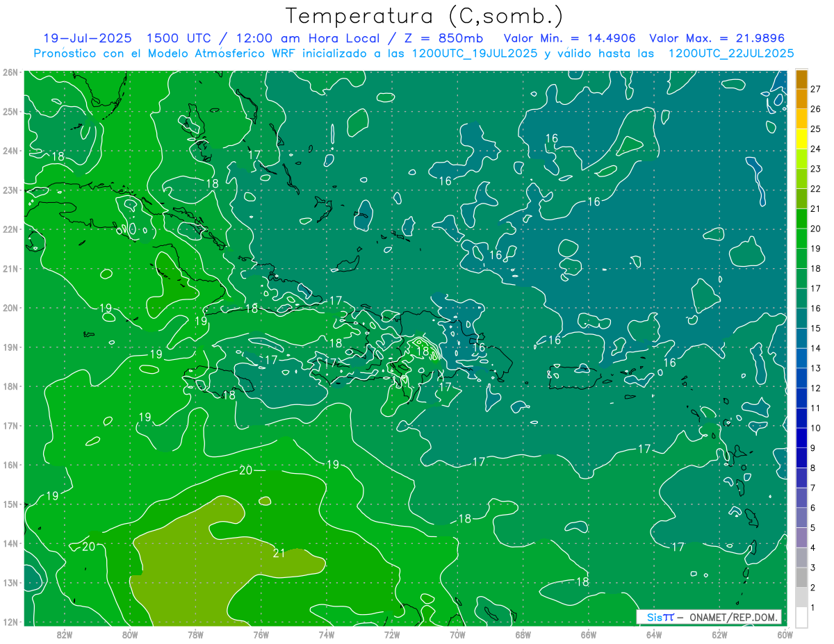Click legend color band between 5 and 6
The width and height of the screenshot is (834, 644).
pyautogui.click(x=801, y=518)
